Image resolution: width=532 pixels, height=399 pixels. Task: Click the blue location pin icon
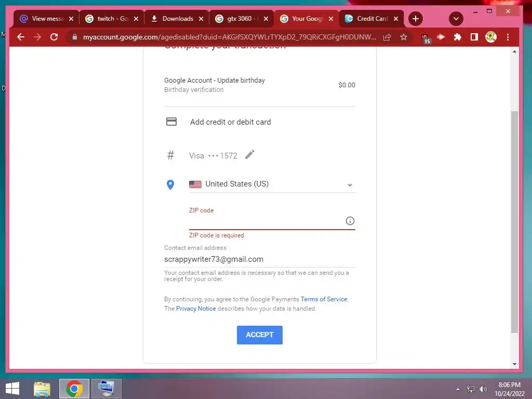(170, 184)
